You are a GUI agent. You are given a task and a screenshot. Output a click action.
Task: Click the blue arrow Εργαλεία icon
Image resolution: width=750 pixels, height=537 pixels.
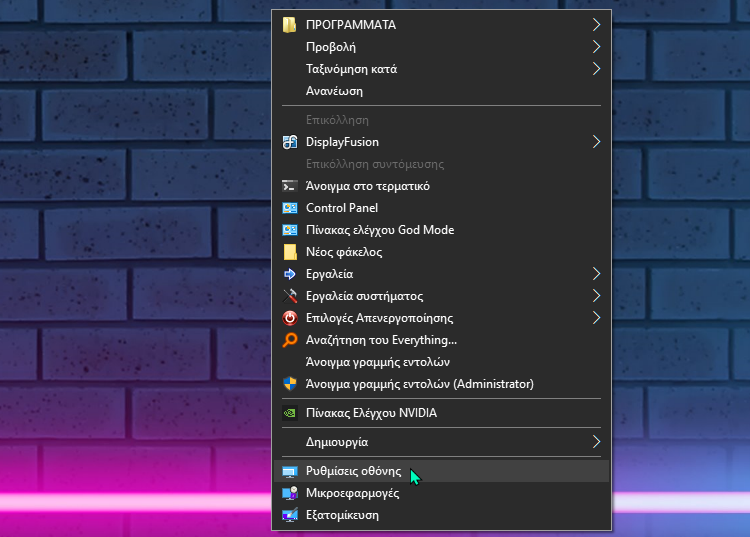(x=290, y=274)
